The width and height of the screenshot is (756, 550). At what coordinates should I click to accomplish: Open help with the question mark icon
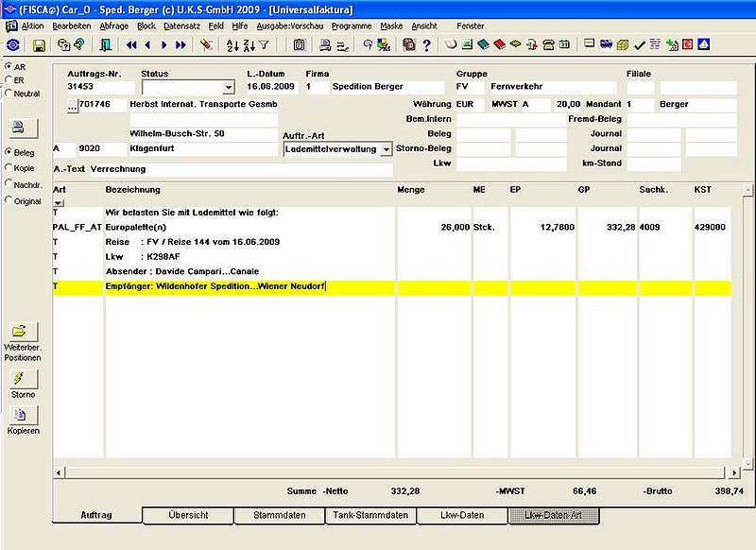(x=426, y=45)
